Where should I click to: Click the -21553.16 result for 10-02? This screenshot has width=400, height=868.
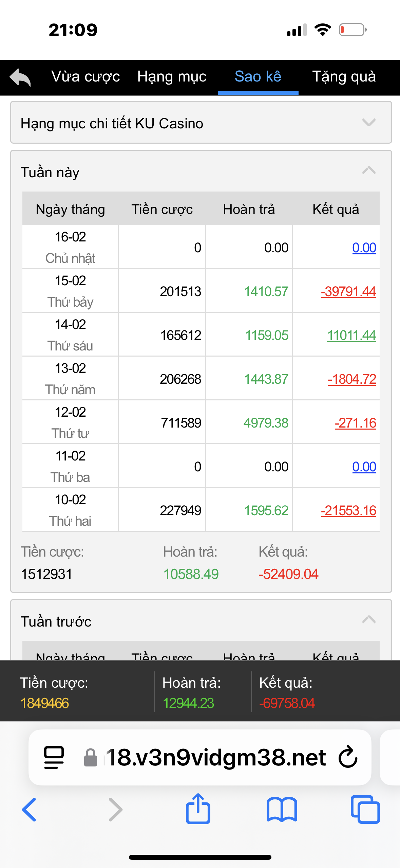[348, 511]
